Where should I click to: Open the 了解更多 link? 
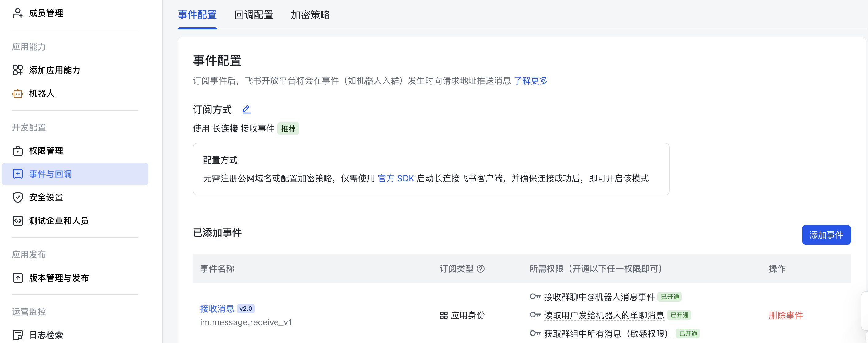coord(531,81)
